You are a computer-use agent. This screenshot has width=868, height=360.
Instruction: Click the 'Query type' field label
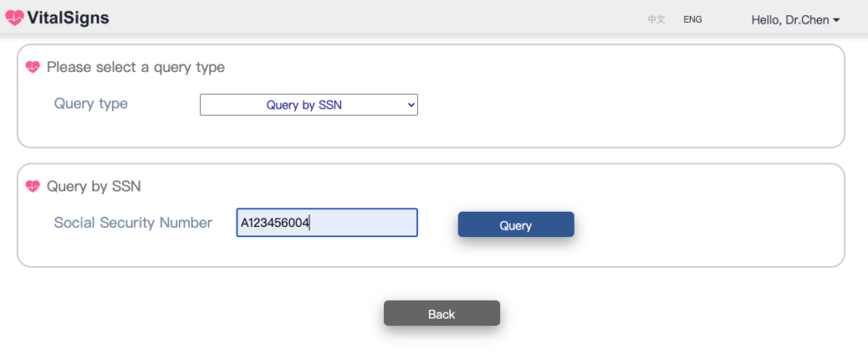91,103
